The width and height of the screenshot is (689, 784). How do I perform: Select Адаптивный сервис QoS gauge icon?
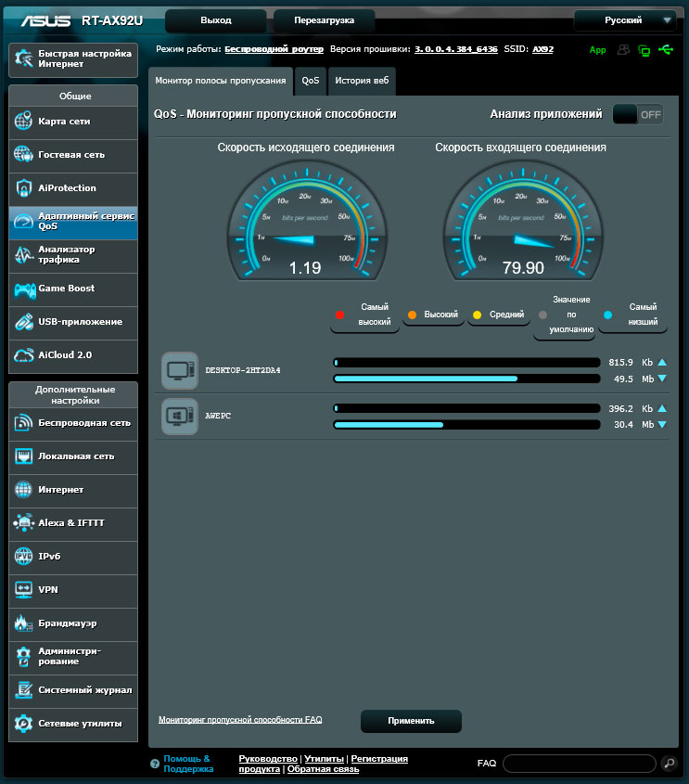pyautogui.click(x=23, y=221)
